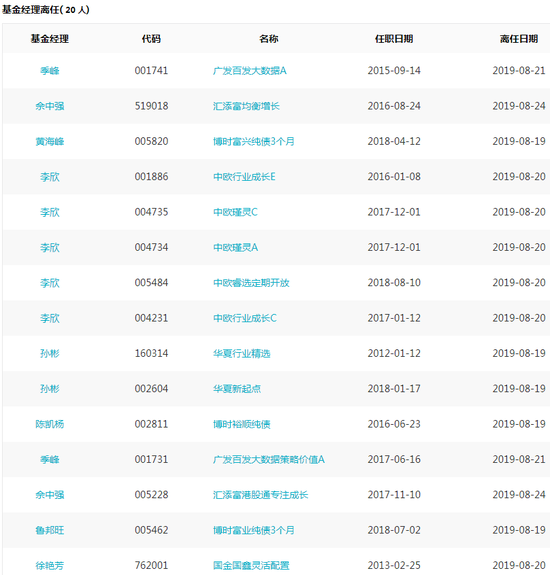Open fund link 华夏行业精选

click(242, 354)
